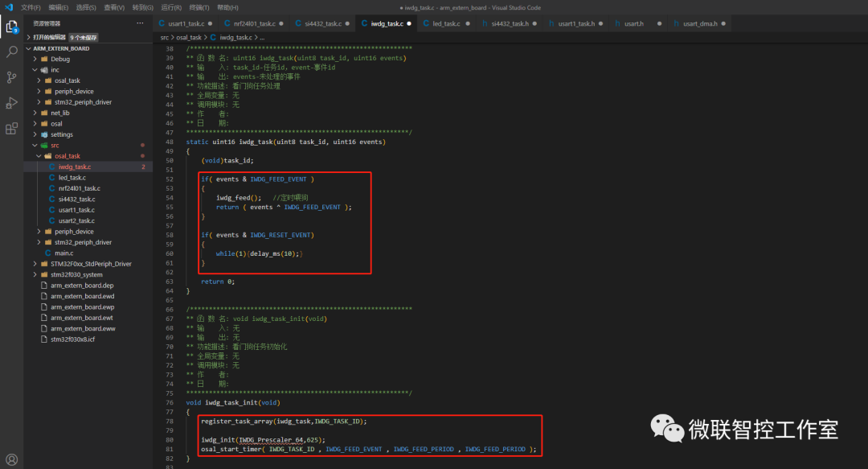868x469 pixels.
Task: Expand the STM32F0xx_StdPeriph_Driver folder
Action: 91,264
